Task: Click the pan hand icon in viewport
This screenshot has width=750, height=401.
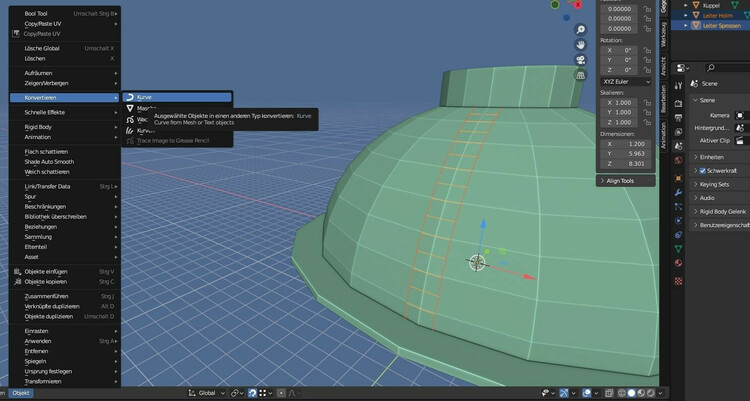Action: click(x=580, y=44)
